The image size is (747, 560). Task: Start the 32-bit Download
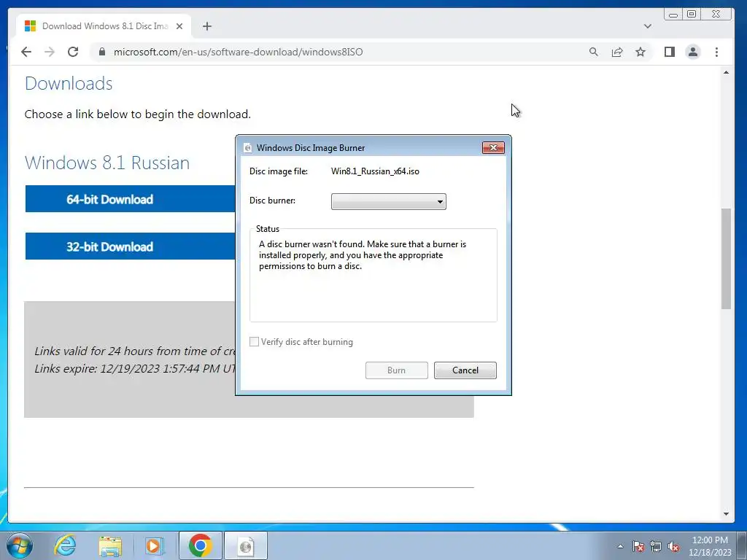pos(130,246)
